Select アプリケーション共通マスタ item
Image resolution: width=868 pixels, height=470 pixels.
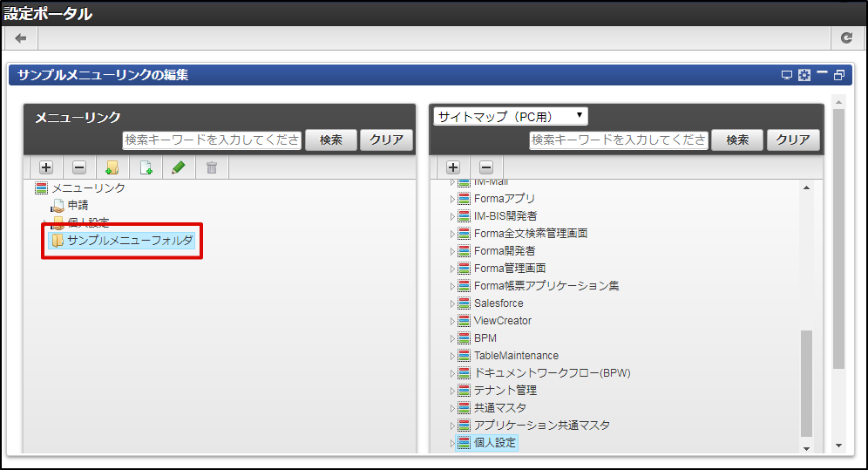click(541, 426)
